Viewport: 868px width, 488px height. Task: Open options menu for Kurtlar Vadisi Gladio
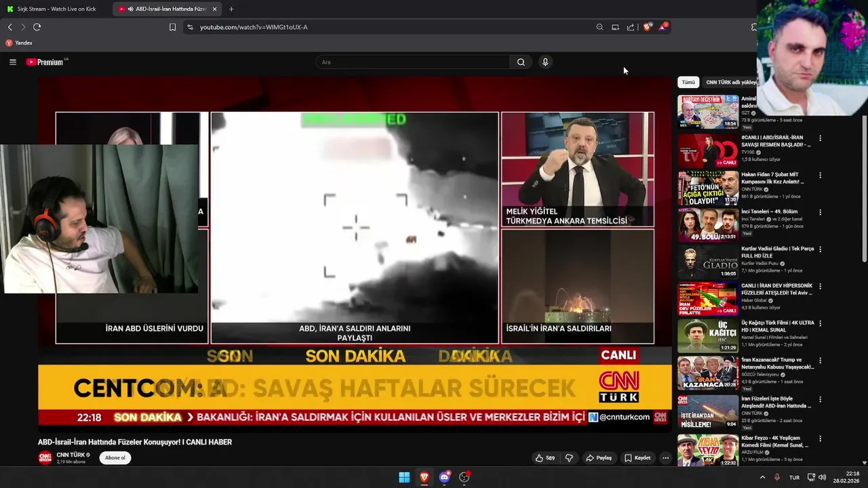(x=820, y=249)
